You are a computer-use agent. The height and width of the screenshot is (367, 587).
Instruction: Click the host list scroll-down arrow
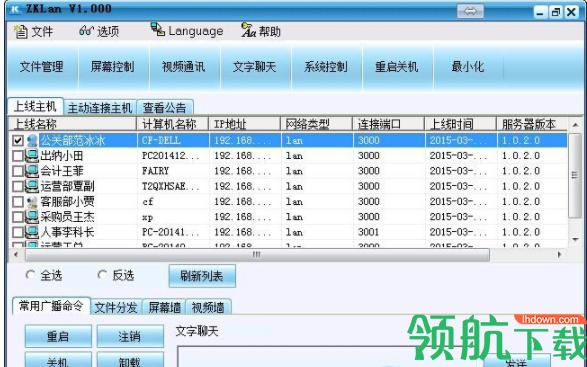click(575, 239)
